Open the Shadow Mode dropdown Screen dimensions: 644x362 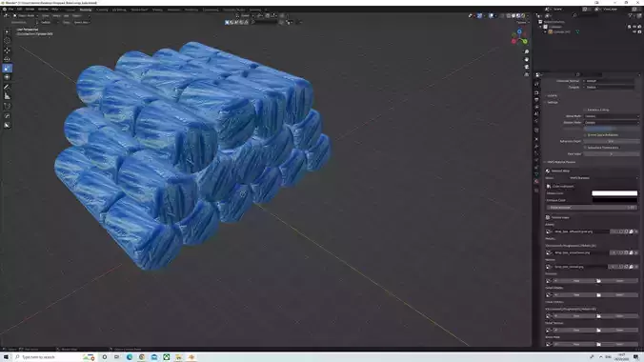pyautogui.click(x=612, y=123)
